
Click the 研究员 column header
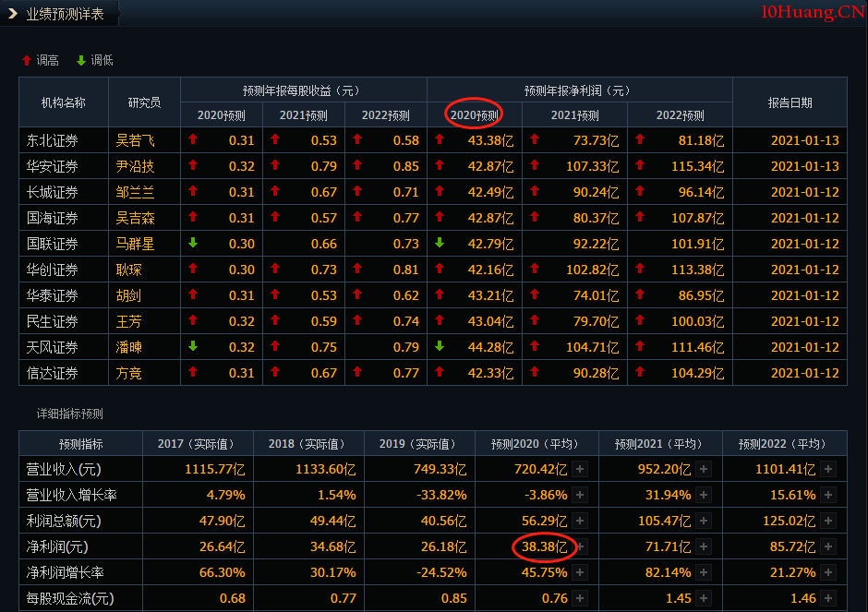click(x=144, y=102)
